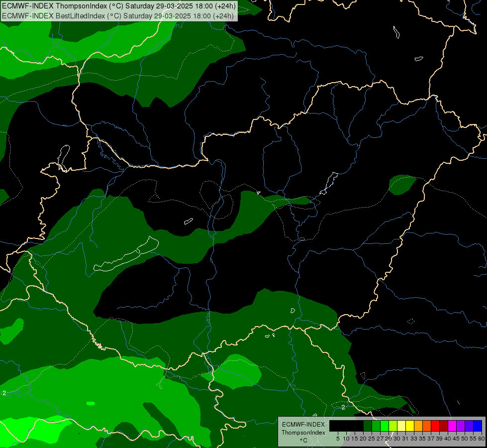Click the ThompsonIndex title line at top
This screenshot has width=487, height=448.
[x=119, y=6]
